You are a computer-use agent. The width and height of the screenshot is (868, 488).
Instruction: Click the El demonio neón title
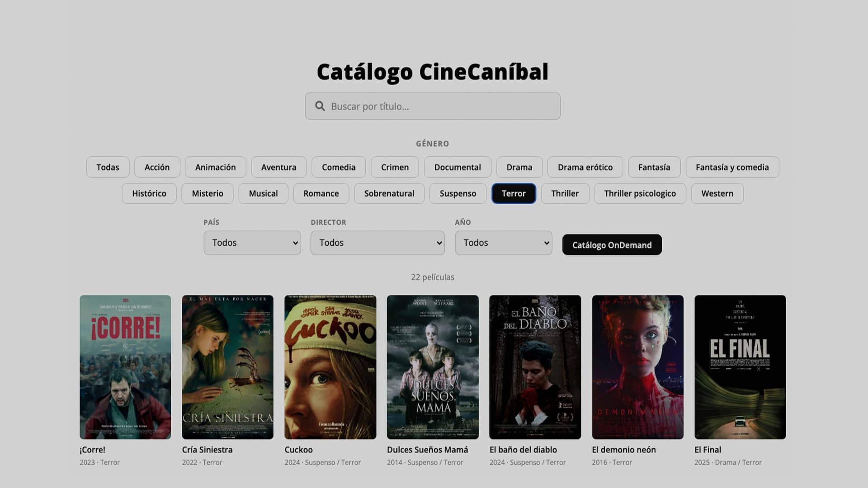click(623, 450)
